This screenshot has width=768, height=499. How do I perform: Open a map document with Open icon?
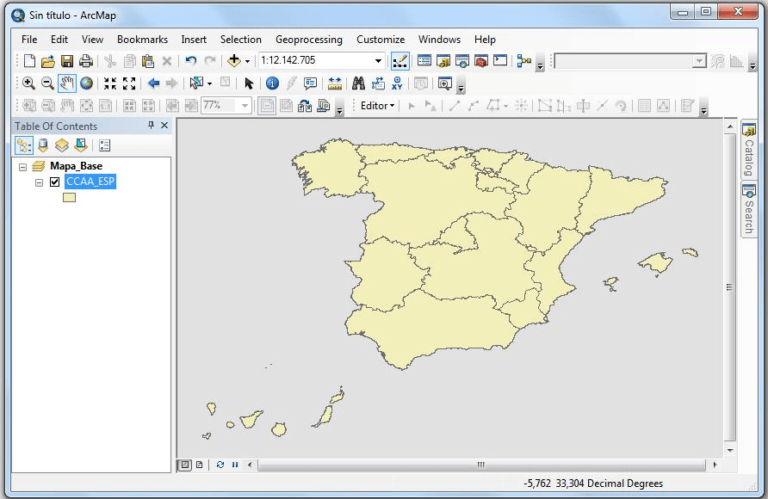click(x=48, y=61)
